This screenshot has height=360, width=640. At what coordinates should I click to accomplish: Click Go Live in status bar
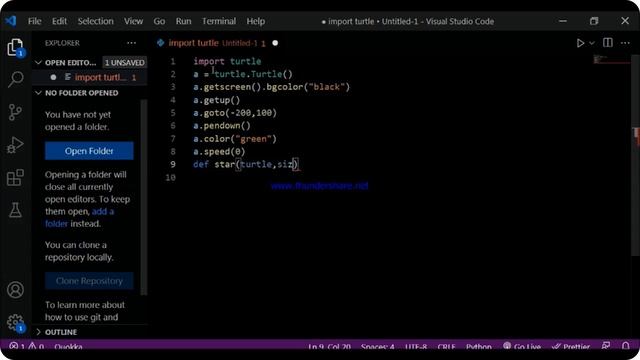[x=522, y=346]
